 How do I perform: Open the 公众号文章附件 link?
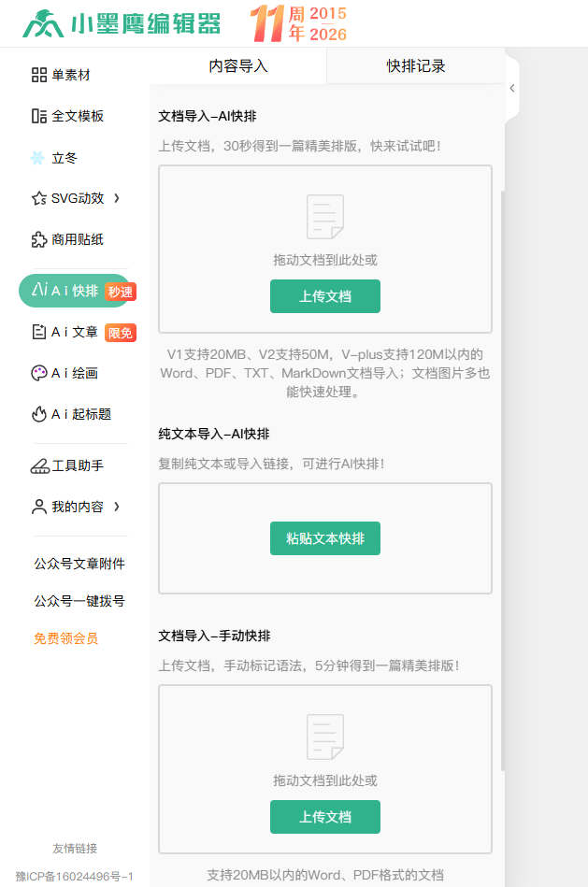(x=79, y=564)
